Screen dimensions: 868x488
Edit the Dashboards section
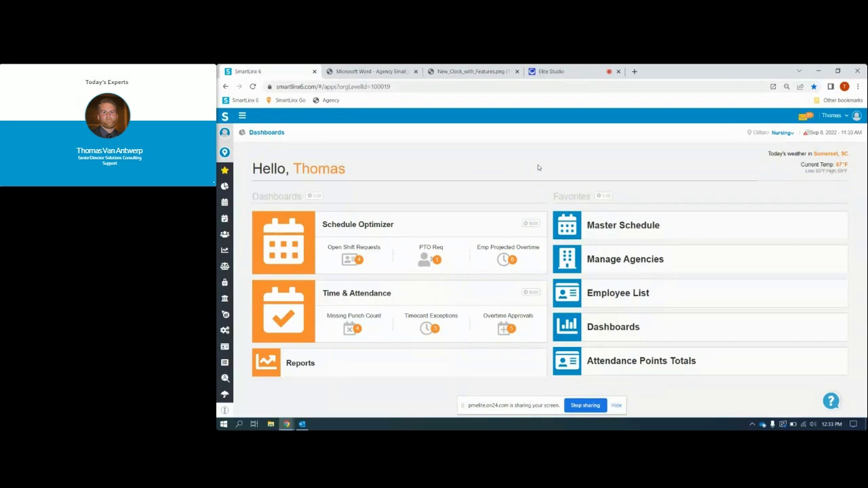click(314, 196)
